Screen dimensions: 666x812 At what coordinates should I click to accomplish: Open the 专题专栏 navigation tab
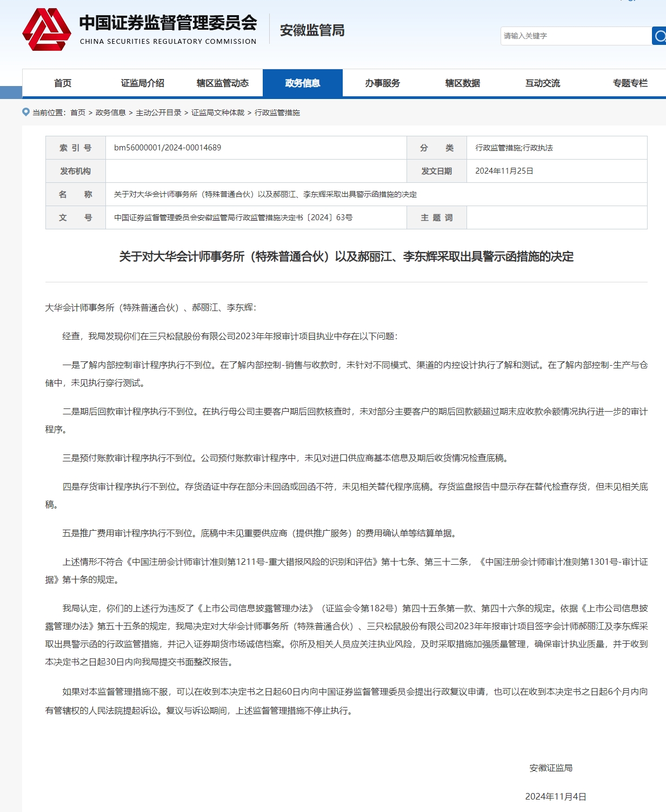[x=630, y=83]
